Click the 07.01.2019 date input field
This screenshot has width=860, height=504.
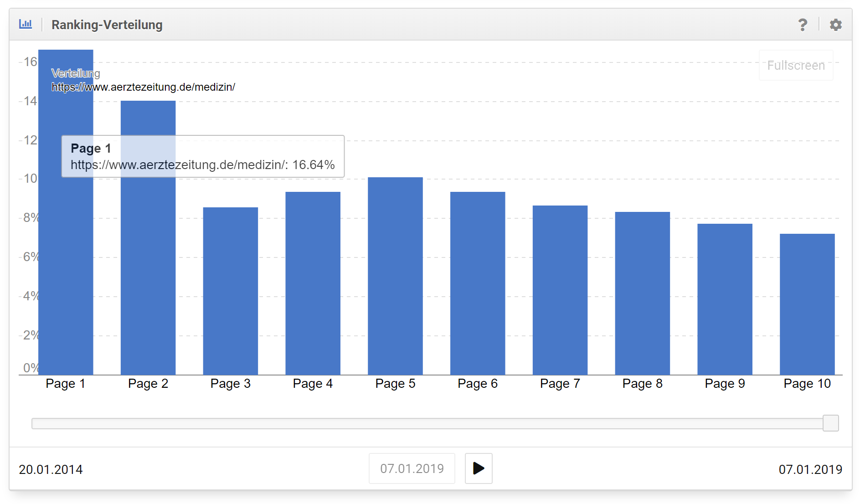click(412, 468)
